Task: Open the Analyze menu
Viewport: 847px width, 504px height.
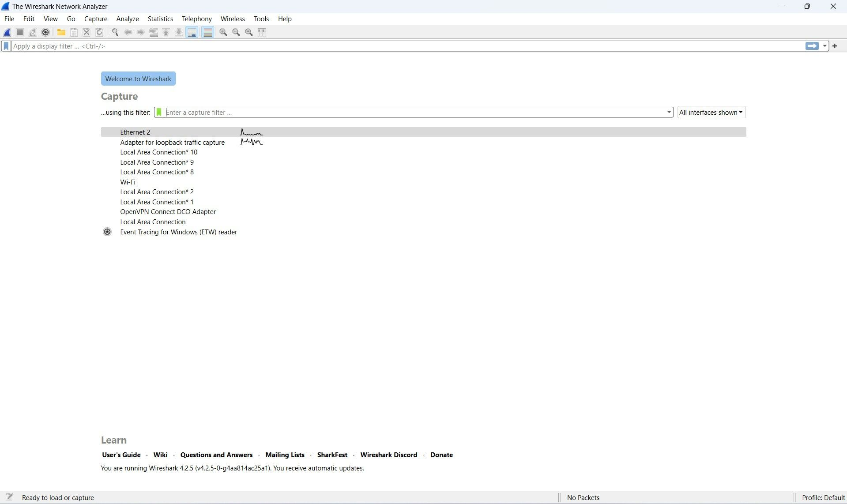Action: point(128,19)
